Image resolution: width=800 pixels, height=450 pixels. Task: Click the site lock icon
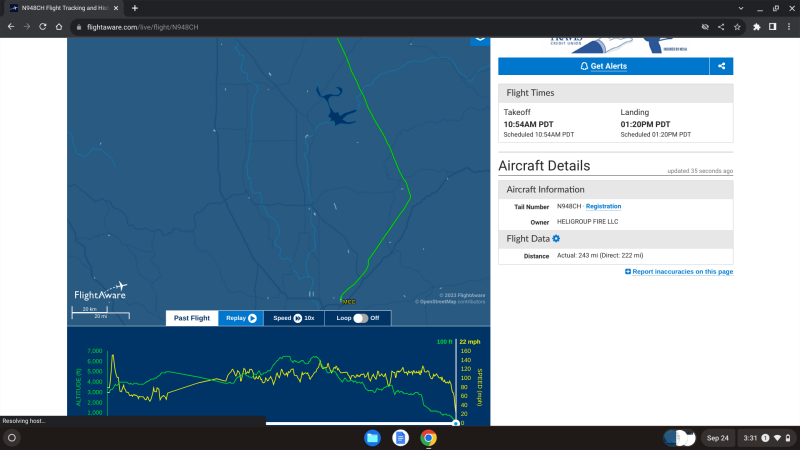coord(79,27)
